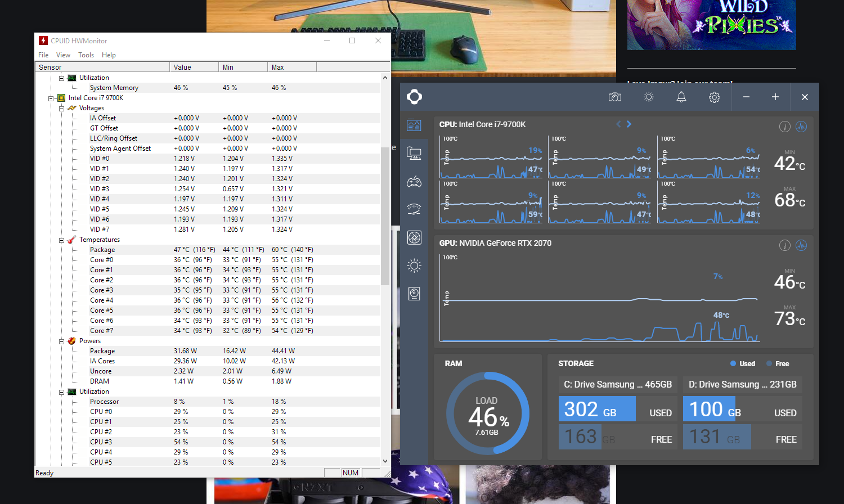The height and width of the screenshot is (504, 844).
Task: Open the tuning speedometer icon in CAM sidebar
Action: [414, 209]
